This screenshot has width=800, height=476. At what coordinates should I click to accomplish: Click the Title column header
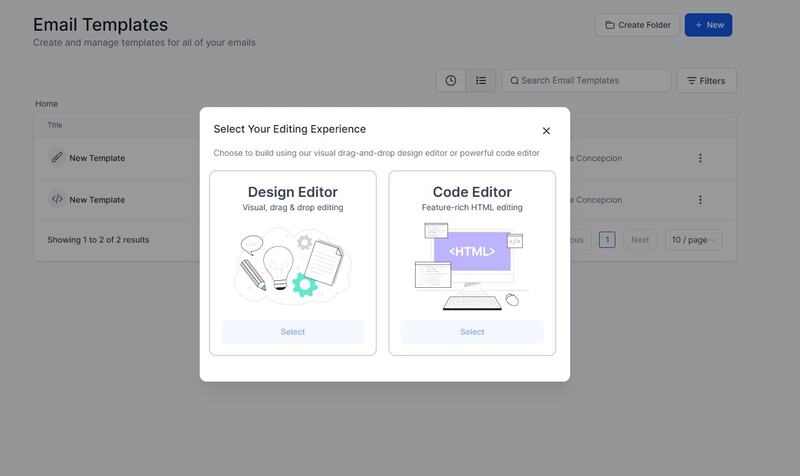point(55,125)
